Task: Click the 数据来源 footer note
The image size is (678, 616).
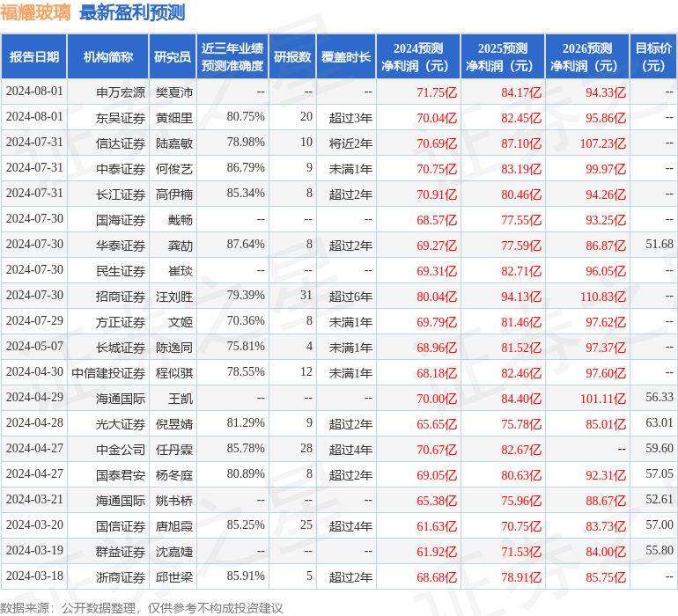Action: [x=142, y=608]
